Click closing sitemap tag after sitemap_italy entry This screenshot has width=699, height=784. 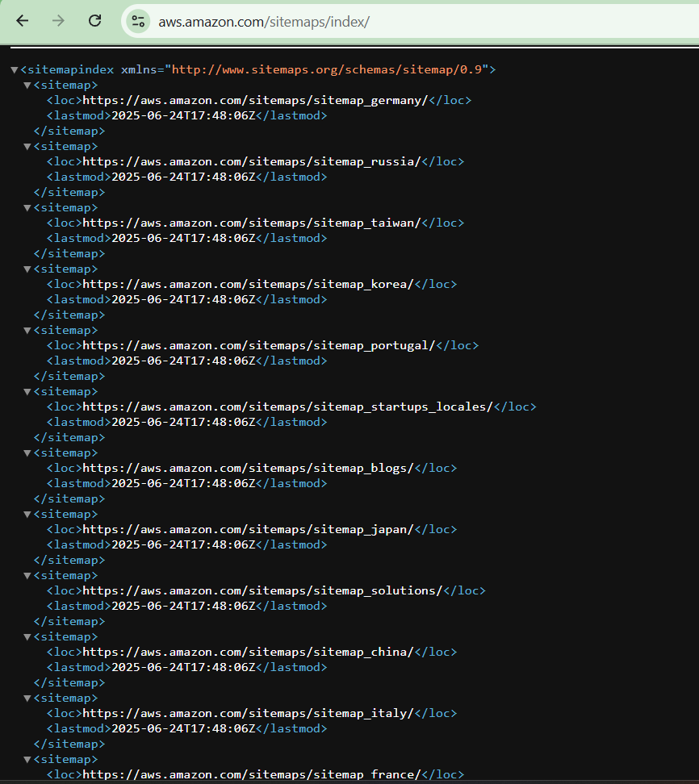point(69,744)
